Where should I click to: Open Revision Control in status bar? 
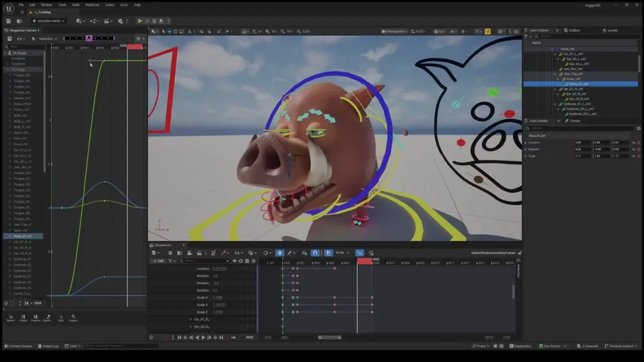coord(621,346)
